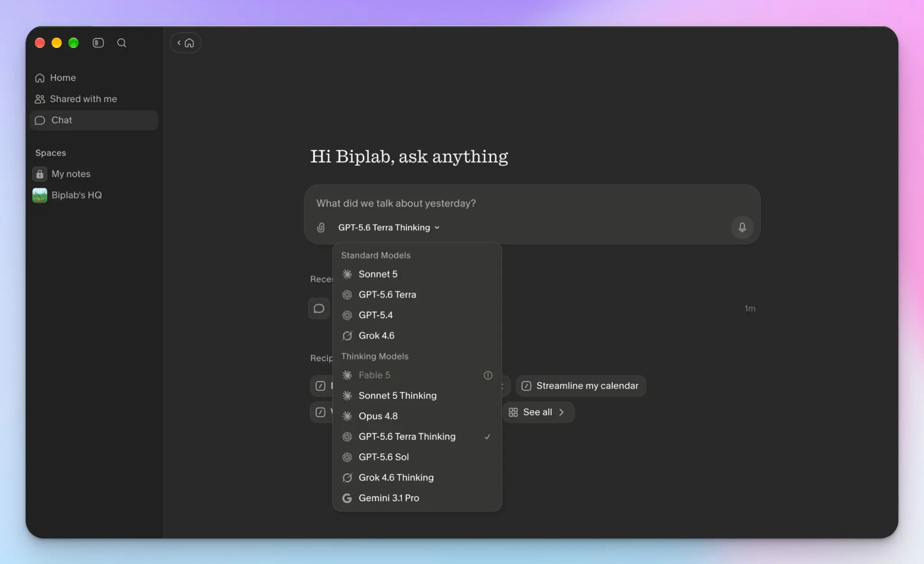Viewport: 924px width, 564px height.
Task: Click the grid icon next to See all
Action: [513, 412]
